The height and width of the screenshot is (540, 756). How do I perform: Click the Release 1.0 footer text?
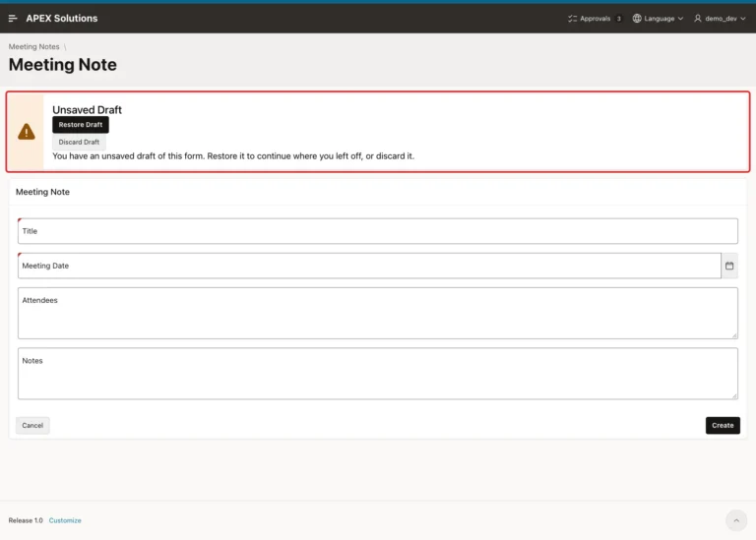click(26, 520)
